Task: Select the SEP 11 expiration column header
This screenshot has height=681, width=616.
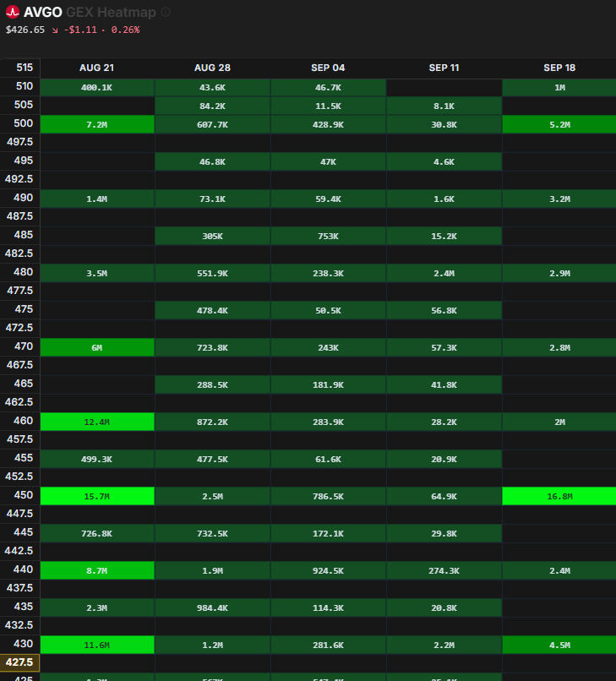Action: click(444, 68)
